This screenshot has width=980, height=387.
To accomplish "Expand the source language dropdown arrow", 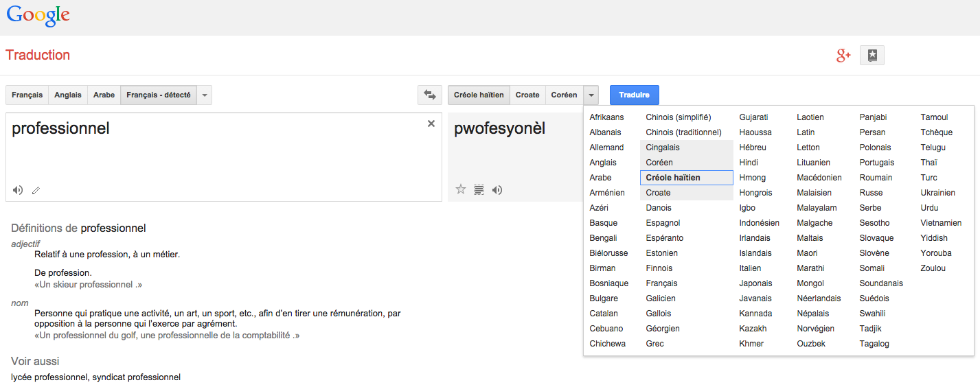I will 205,95.
